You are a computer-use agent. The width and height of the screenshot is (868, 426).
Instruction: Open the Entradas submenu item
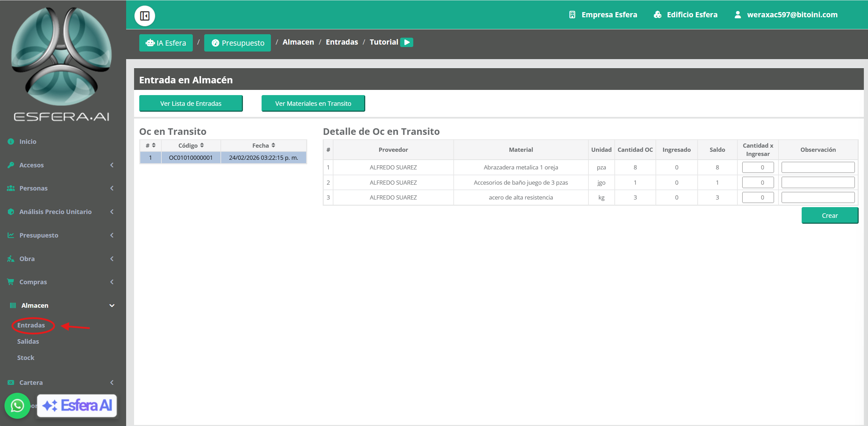(31, 325)
